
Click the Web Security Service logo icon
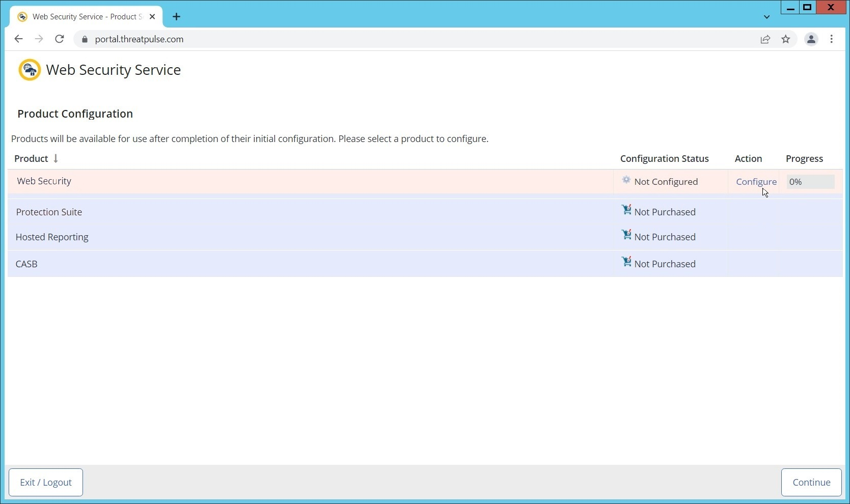tap(30, 70)
